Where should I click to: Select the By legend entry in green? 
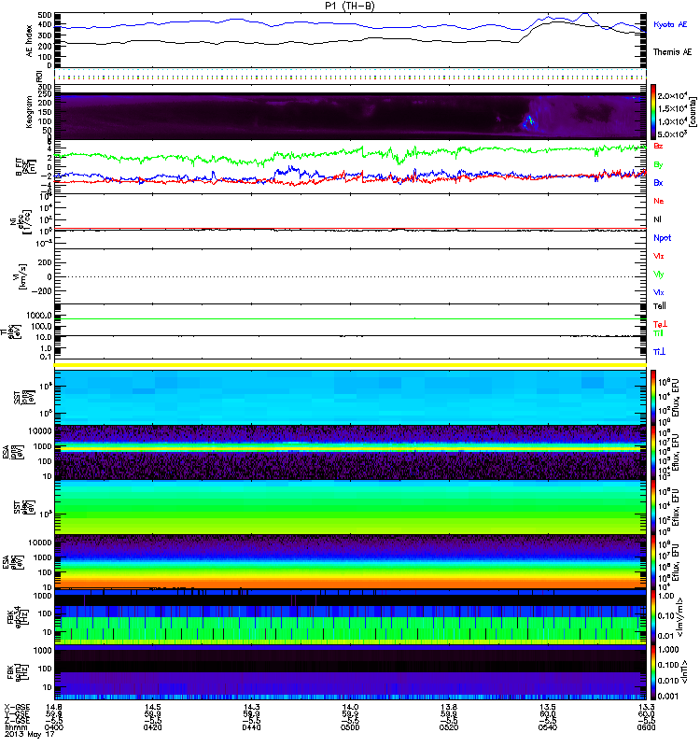point(659,164)
